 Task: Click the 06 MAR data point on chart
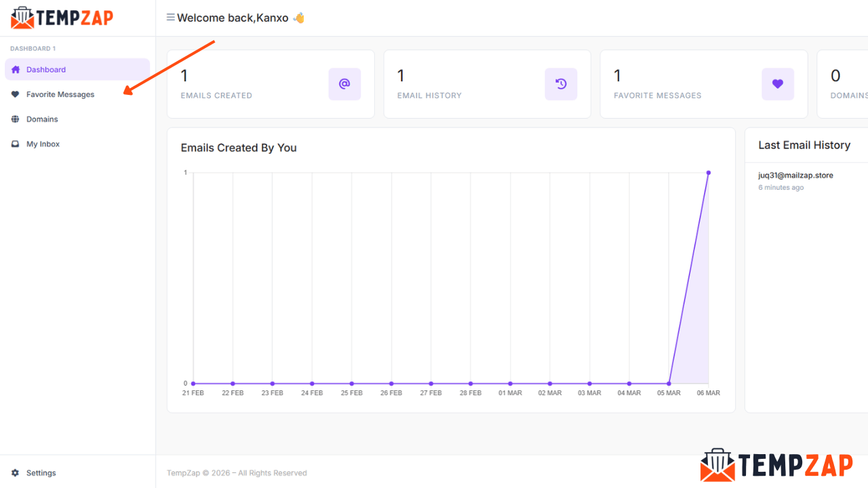(x=709, y=173)
